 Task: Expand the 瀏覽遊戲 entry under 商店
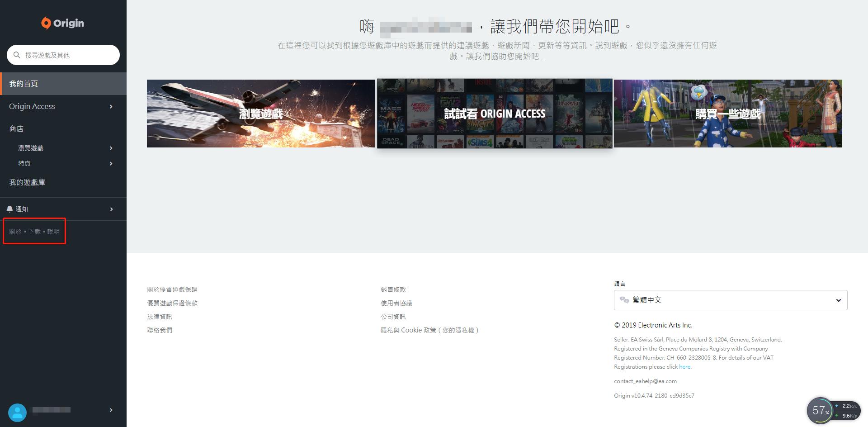pos(111,147)
